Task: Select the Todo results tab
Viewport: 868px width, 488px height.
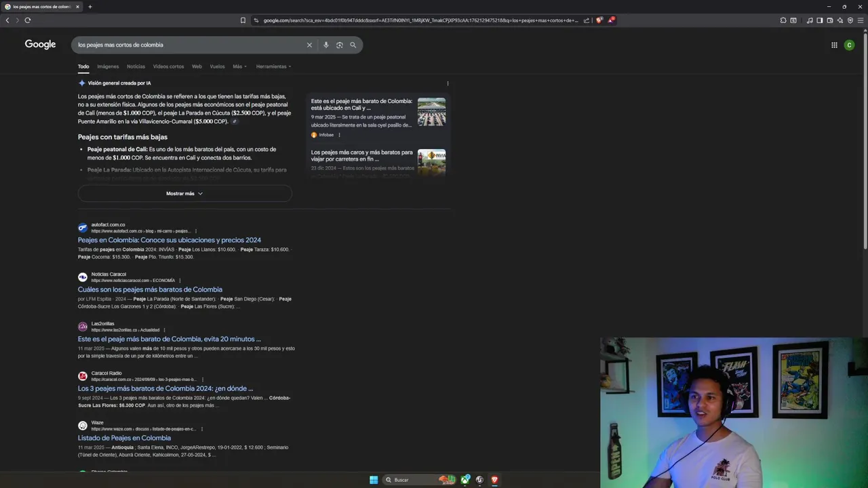Action: coord(83,66)
